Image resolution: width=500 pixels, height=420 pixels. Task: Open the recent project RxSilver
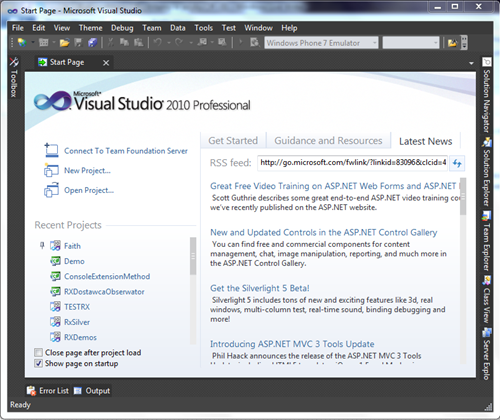[x=77, y=322]
